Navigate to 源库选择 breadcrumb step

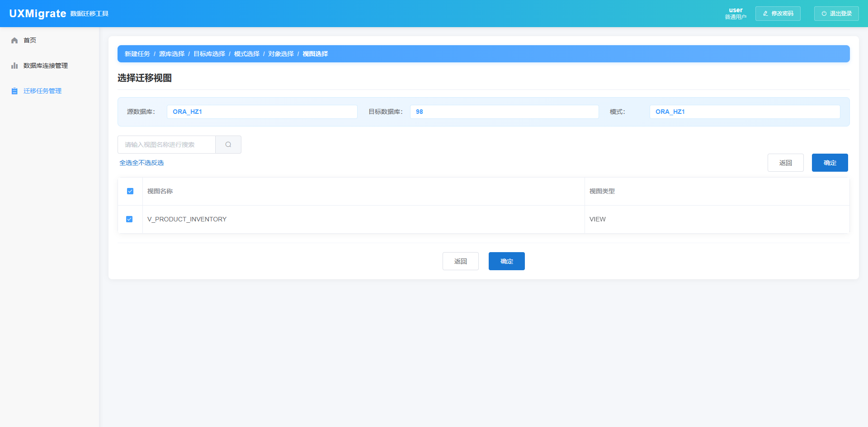[172, 54]
